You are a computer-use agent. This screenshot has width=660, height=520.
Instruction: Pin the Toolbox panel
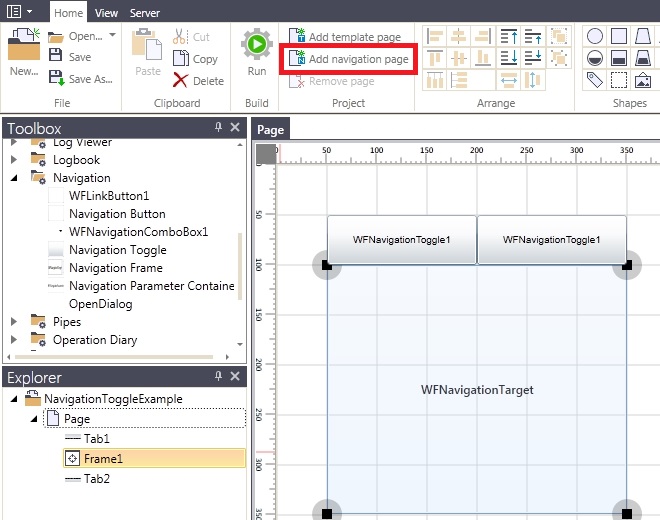tap(218, 127)
